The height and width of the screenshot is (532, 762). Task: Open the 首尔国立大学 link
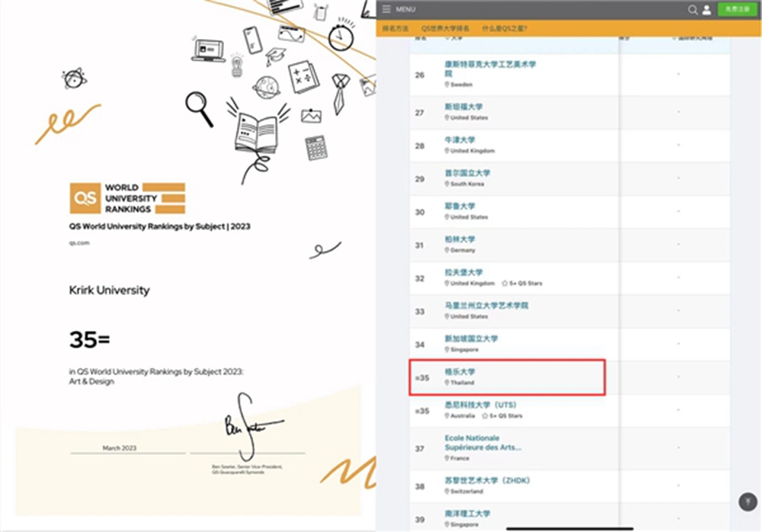tap(468, 172)
